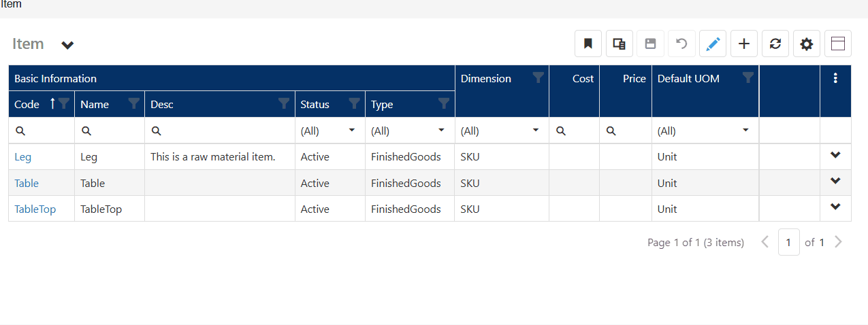The width and height of the screenshot is (868, 325).
Task: Click the pencil edit icon
Action: [x=713, y=44]
